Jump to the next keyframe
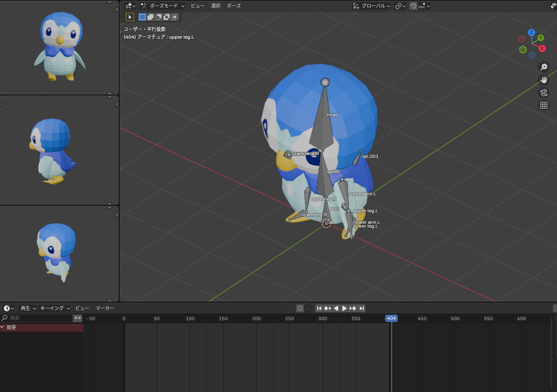Viewport: 557px width, 392px height. [353, 308]
